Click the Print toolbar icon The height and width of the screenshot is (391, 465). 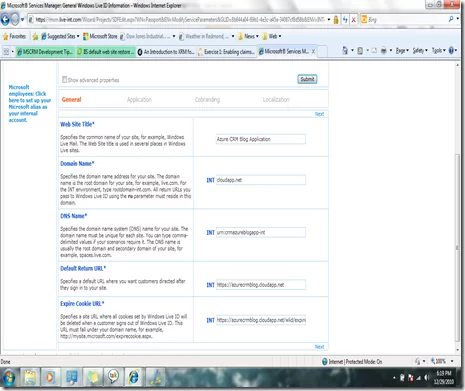click(384, 51)
